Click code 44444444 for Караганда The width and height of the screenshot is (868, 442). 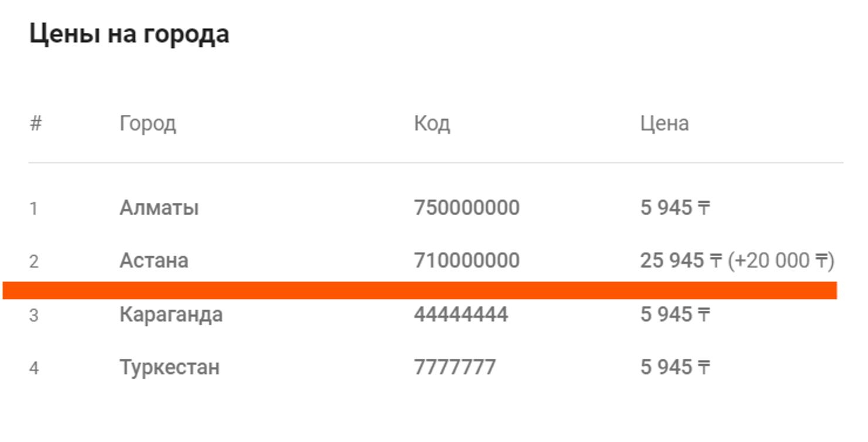coord(460,315)
